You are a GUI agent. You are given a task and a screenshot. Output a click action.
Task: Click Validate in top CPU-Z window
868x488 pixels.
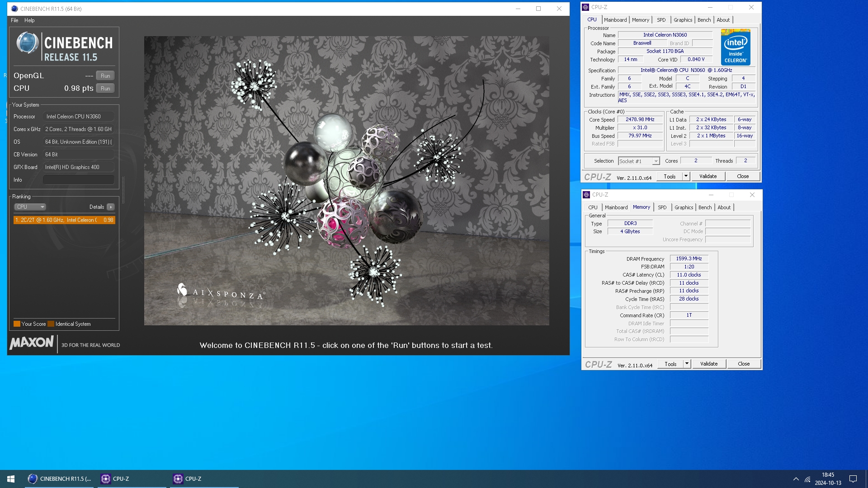708,177
